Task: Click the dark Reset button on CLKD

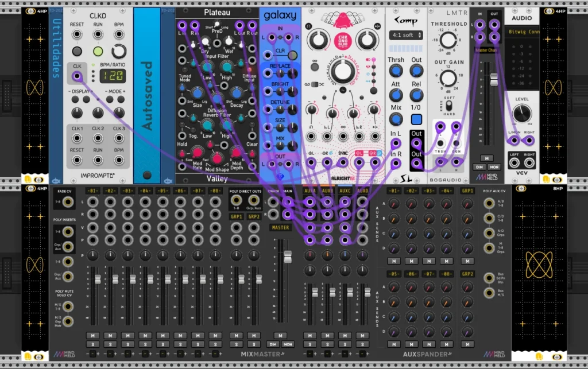Action: 77,51
